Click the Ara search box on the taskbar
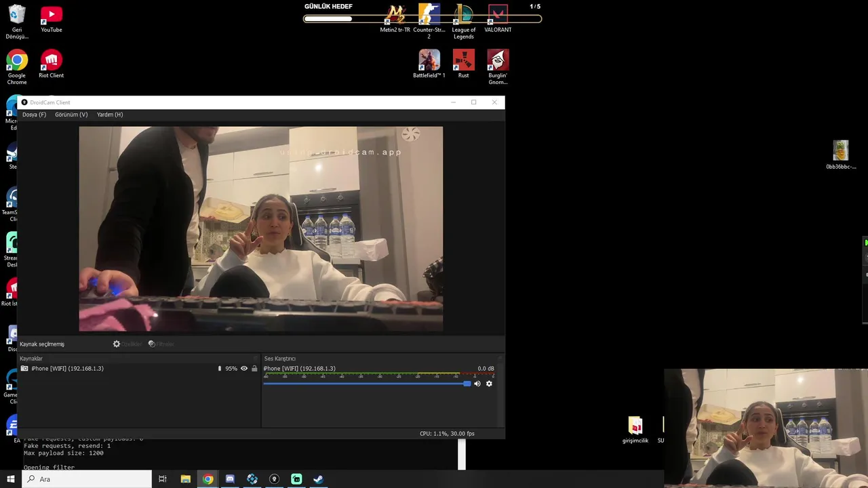Screen dimensions: 868x488 click(x=87, y=479)
